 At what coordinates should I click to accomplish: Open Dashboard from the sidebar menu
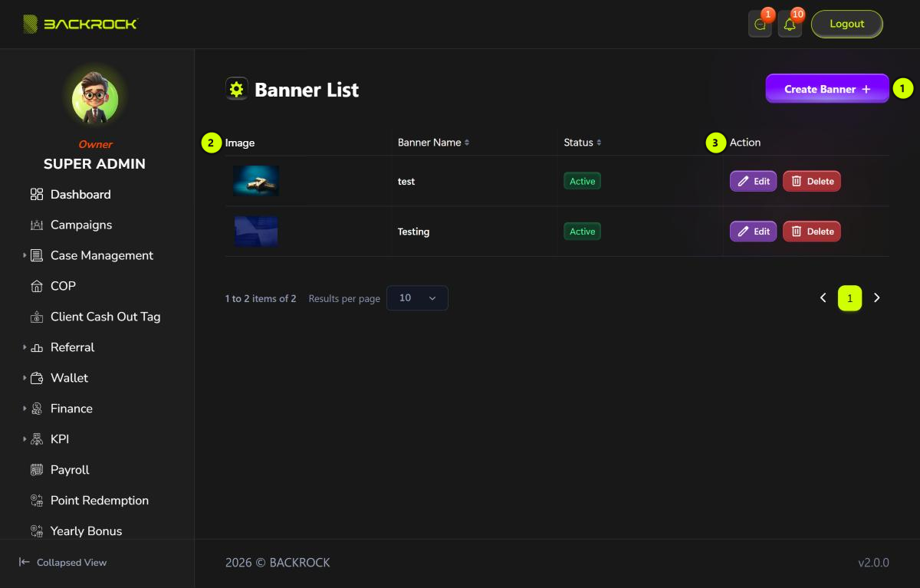[80, 195]
